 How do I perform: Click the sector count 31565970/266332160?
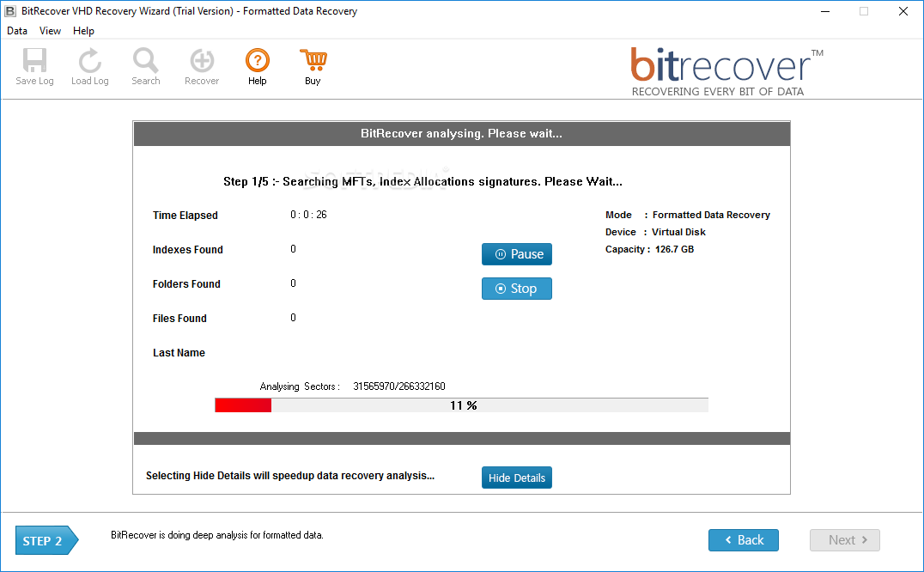[x=399, y=386]
